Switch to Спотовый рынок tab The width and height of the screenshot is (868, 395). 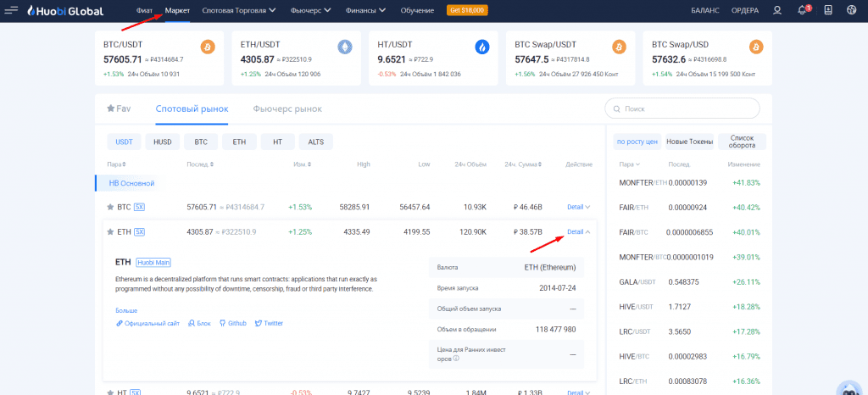(x=192, y=109)
